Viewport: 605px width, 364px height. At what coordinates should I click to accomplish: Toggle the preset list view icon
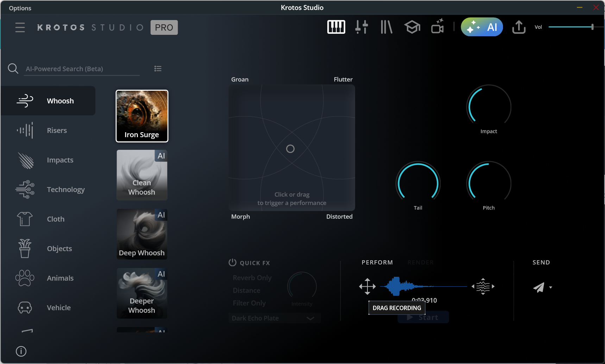click(158, 69)
